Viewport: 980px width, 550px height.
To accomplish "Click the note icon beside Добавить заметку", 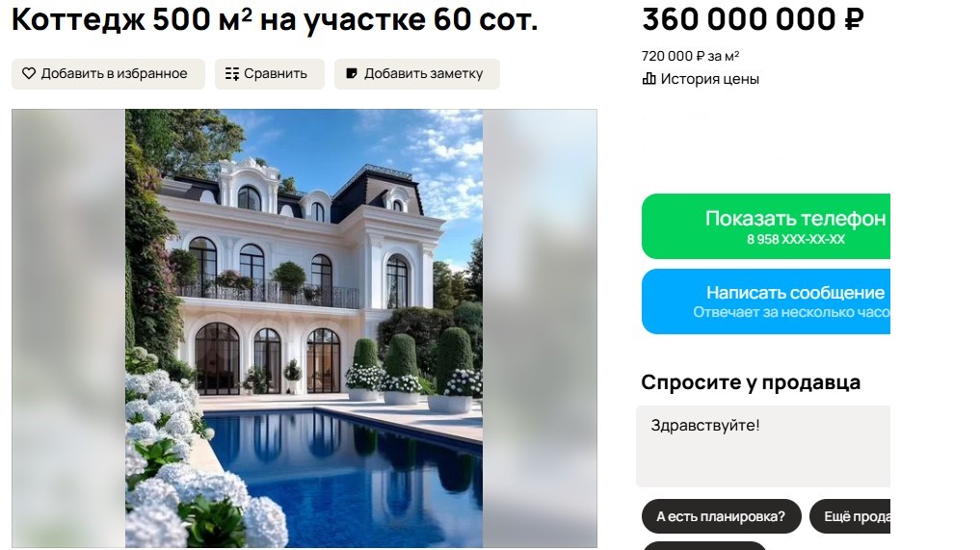I will 352,74.
